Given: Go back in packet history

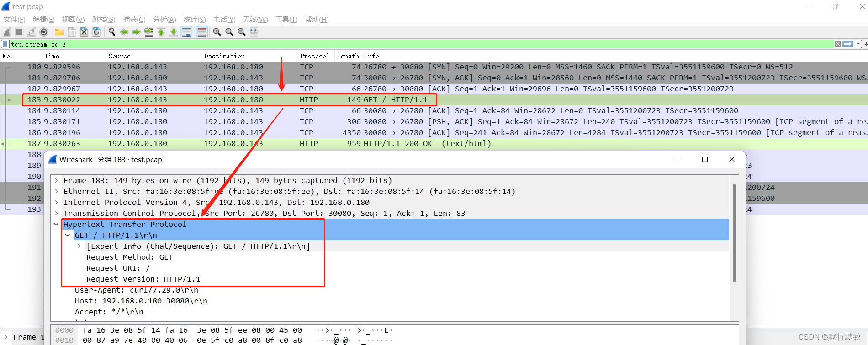Looking at the screenshot, I should pyautogui.click(x=124, y=32).
